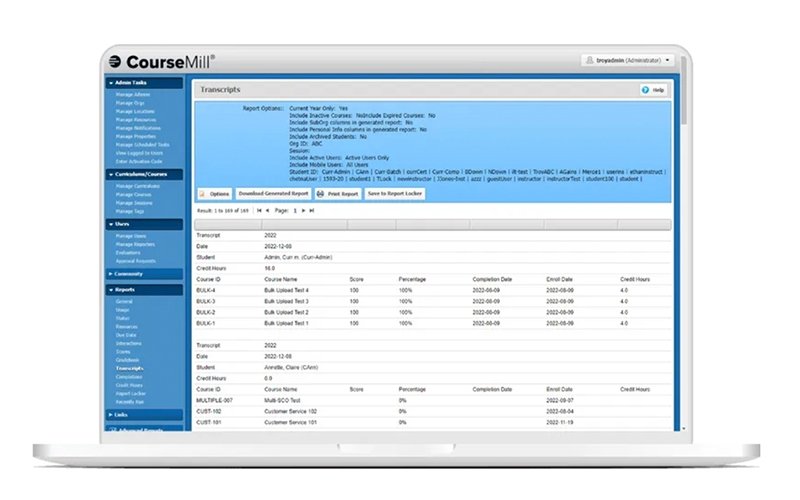Viewport: 800px width, 500px height.
Task: Click the CourseMill logo icon
Action: [115, 62]
